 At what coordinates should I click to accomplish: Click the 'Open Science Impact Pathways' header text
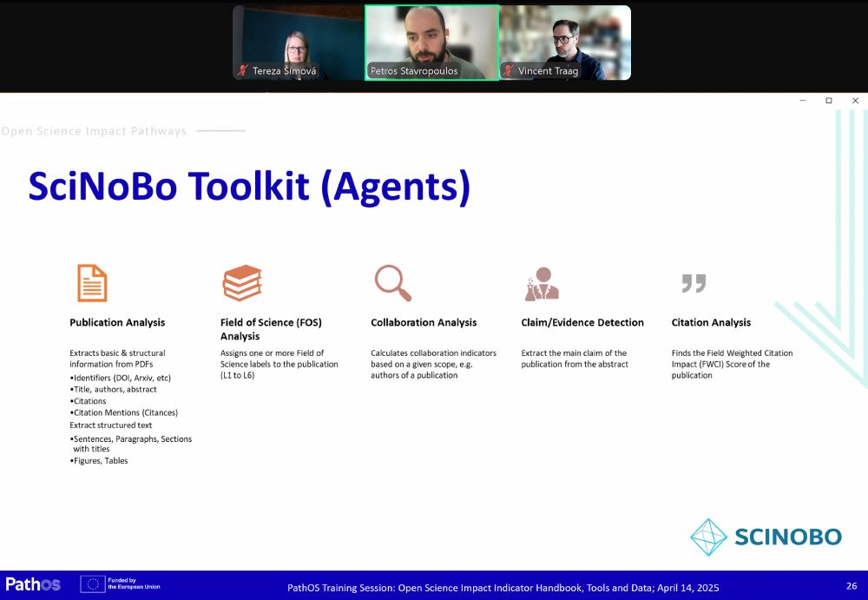point(94,131)
